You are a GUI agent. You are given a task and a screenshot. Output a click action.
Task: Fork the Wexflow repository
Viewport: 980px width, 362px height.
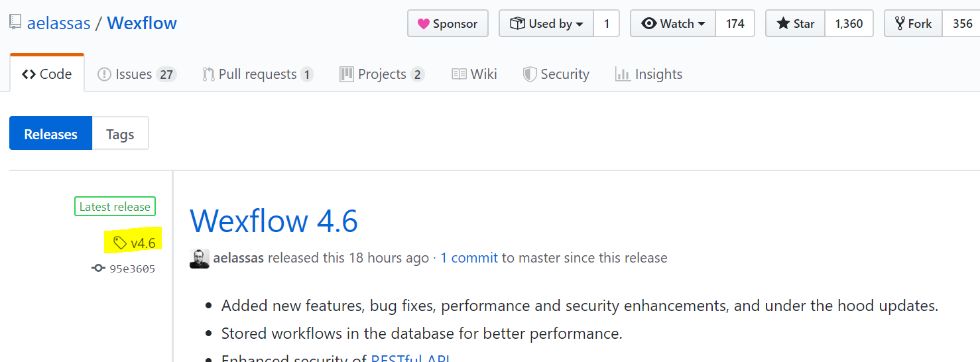(x=913, y=24)
